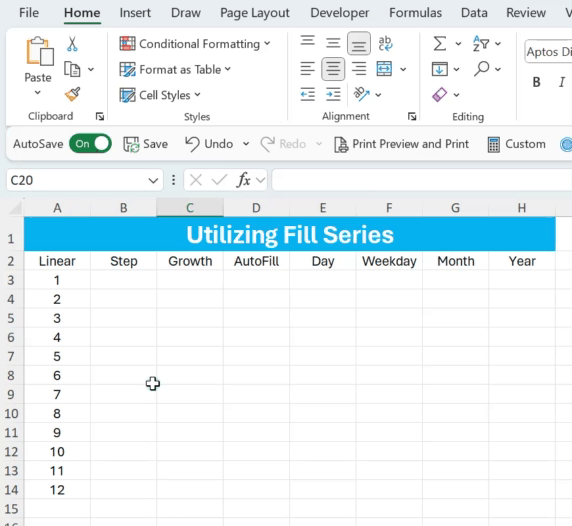The height and width of the screenshot is (526, 572).
Task: Open Name Box dropdown arrow
Action: [153, 180]
